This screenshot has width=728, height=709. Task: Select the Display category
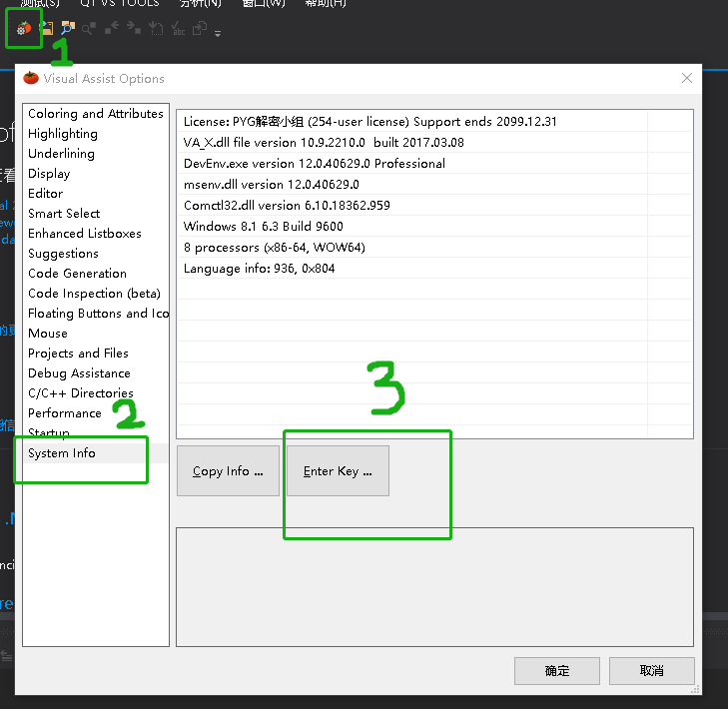point(96,174)
